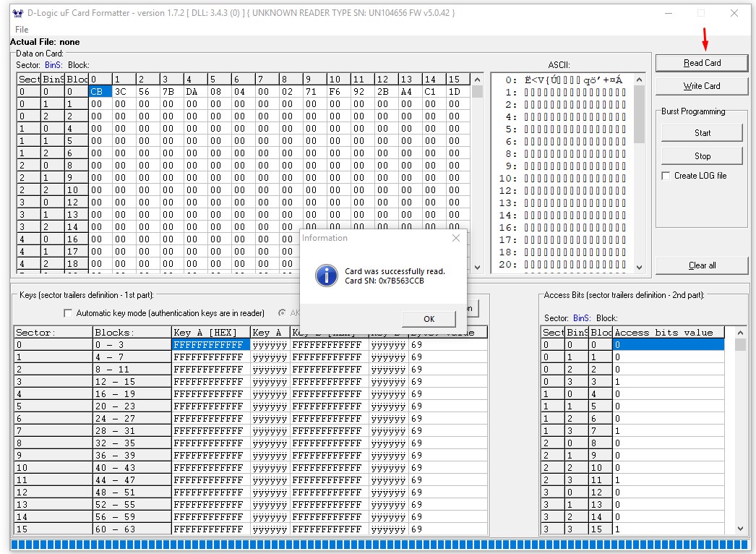Select Key A HEX cell for sector 0
This screenshot has height=554, width=756.
point(211,344)
